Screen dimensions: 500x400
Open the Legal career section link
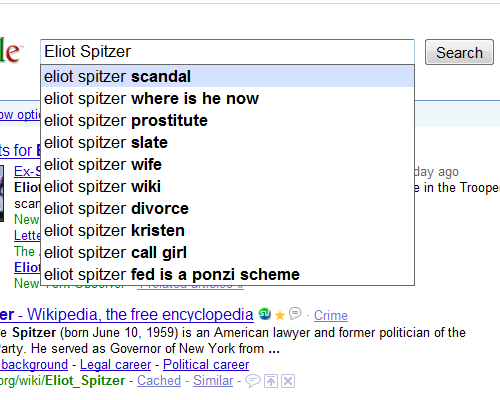(115, 364)
